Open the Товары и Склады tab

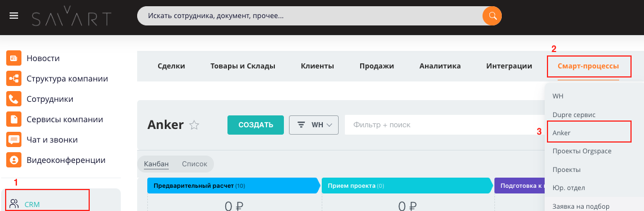[x=243, y=66]
